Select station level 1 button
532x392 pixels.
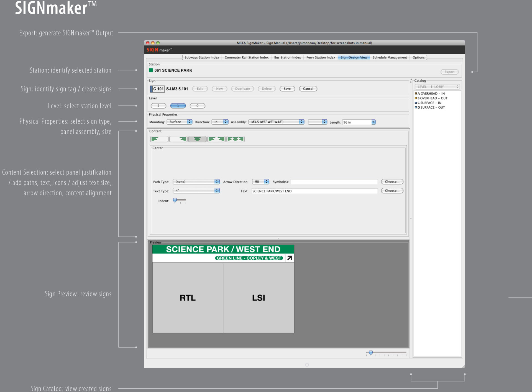[x=178, y=106]
